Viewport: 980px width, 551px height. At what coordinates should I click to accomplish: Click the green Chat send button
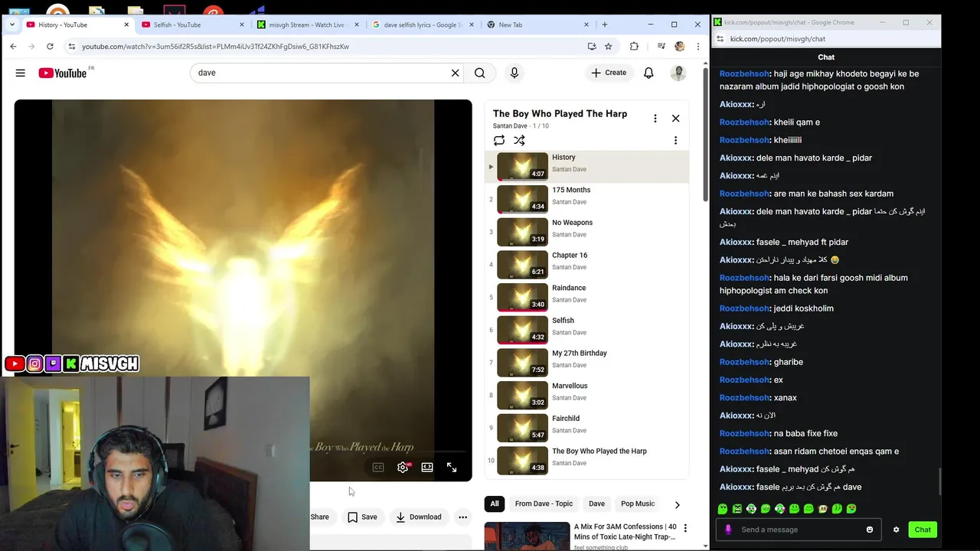tap(923, 530)
